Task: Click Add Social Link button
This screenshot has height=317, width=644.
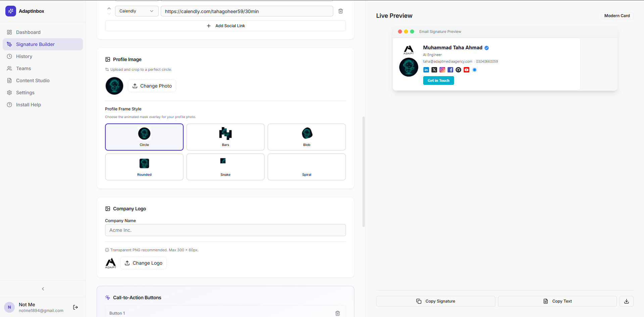Action: pos(226,26)
